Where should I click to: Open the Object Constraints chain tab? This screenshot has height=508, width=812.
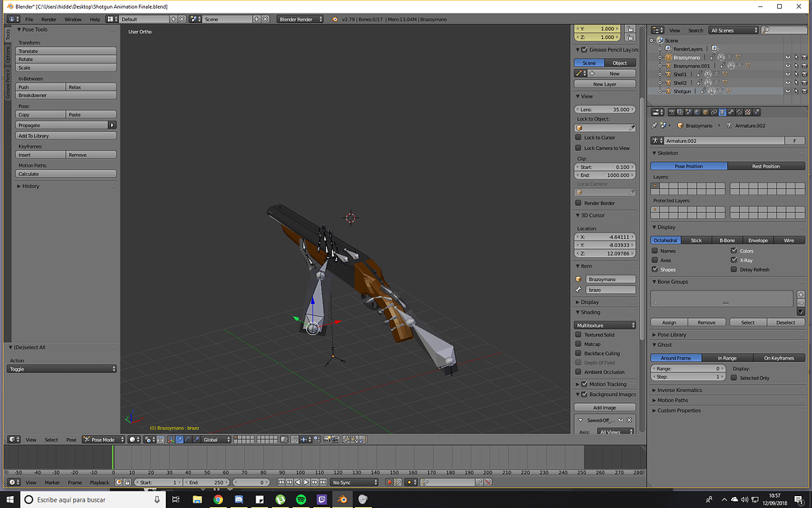714,112
